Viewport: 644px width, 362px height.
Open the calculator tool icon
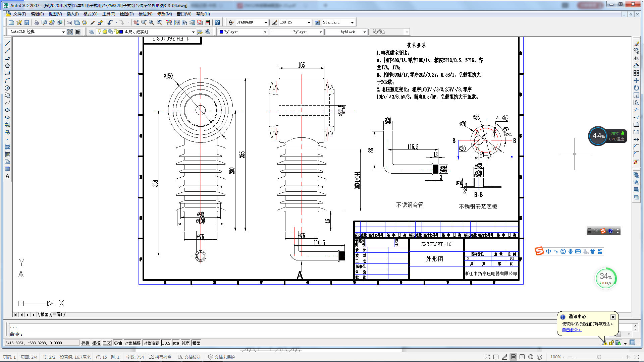tap(208, 22)
